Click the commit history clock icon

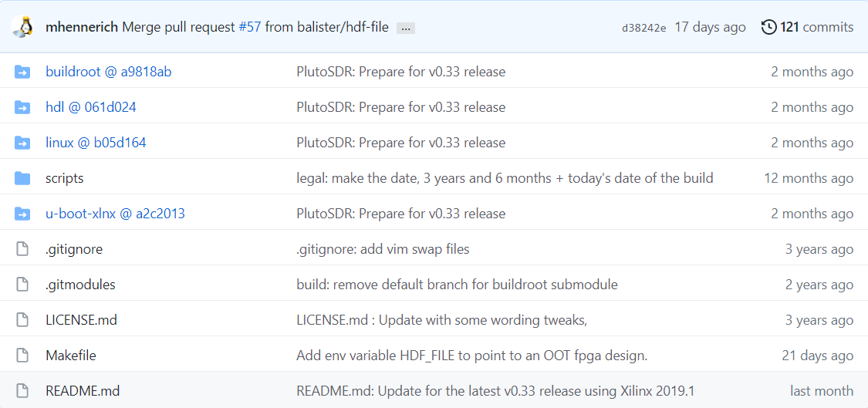(x=768, y=27)
